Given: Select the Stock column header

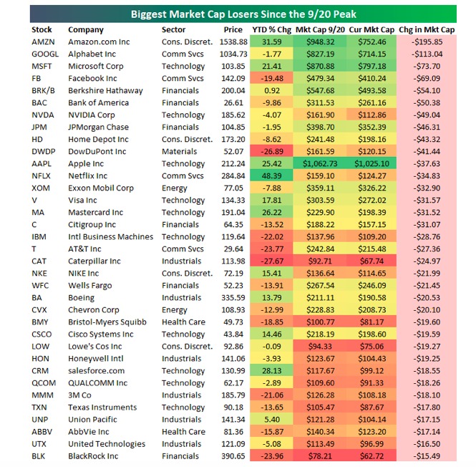Looking at the screenshot, I should 42,30.
